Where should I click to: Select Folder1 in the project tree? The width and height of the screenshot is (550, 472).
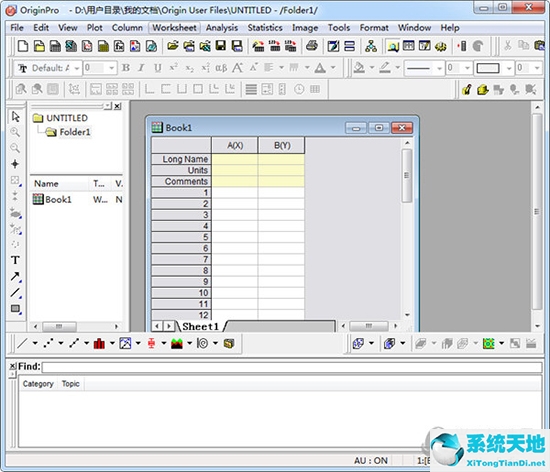coord(75,132)
